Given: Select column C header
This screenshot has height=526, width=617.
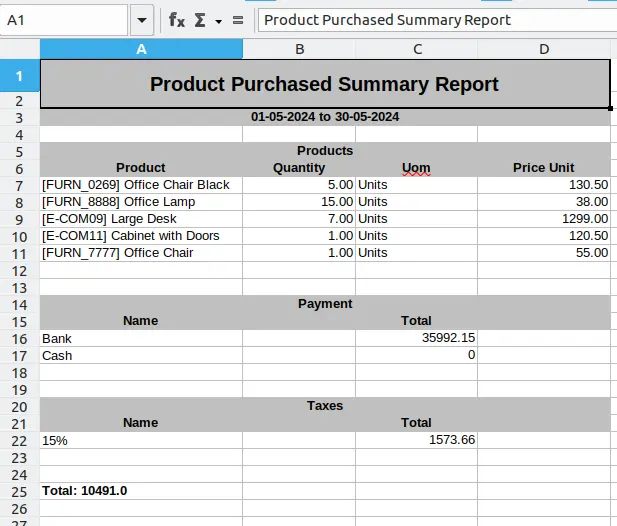Looking at the screenshot, I should [x=416, y=49].
